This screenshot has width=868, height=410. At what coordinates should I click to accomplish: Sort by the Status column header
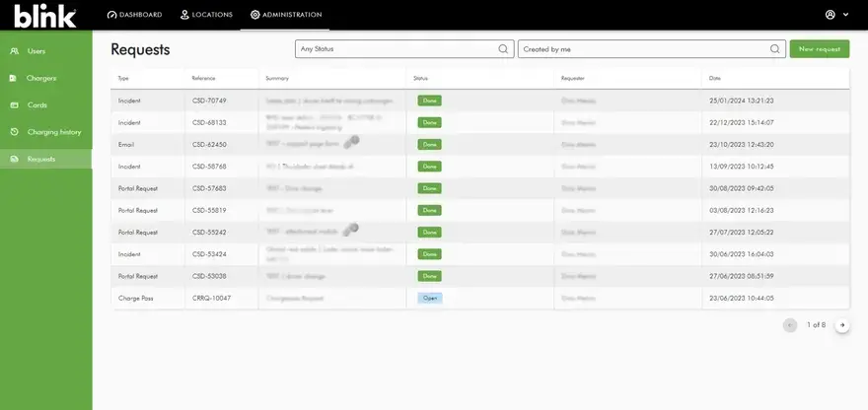click(420, 79)
